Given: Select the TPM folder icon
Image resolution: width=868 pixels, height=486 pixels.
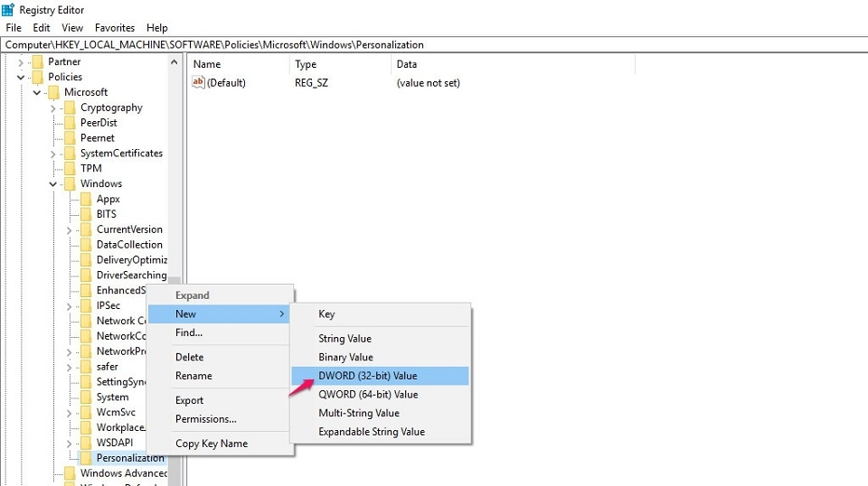Looking at the screenshot, I should (70, 169).
